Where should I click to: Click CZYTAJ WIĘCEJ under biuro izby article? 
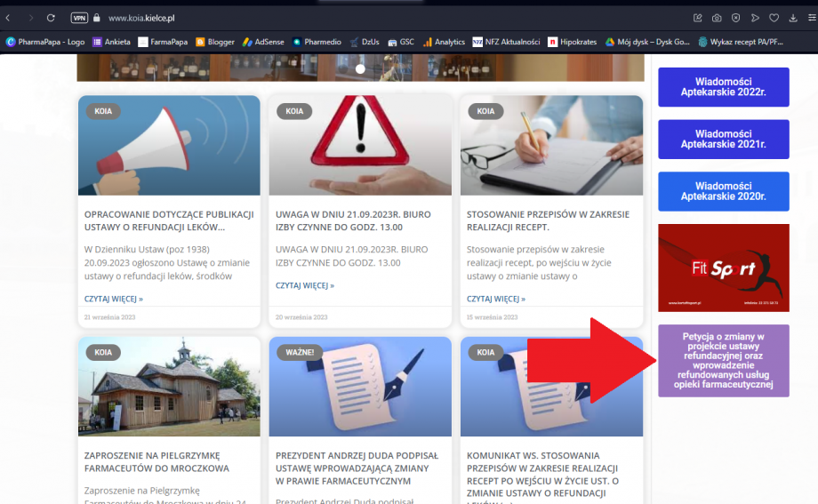305,285
